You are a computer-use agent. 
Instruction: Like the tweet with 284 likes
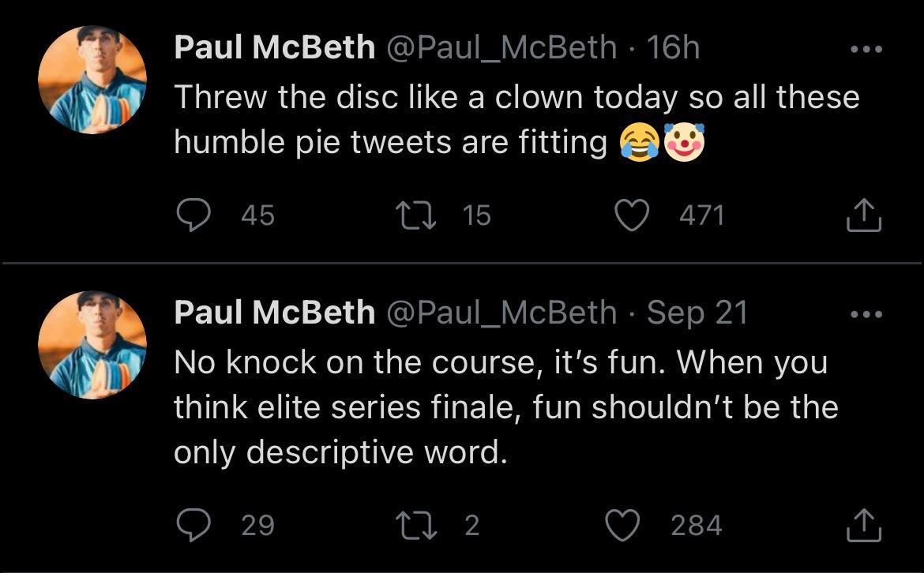622,526
